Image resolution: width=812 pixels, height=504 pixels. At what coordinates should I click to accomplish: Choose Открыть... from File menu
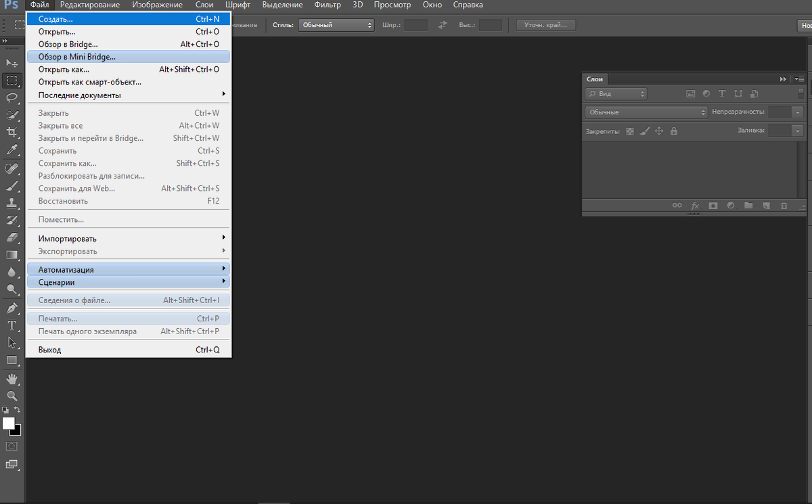(129, 32)
